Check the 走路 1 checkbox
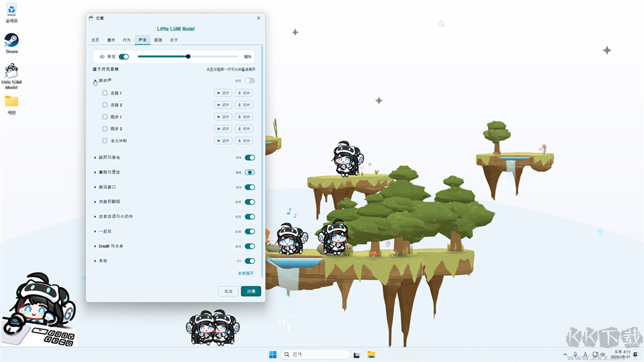This screenshot has width=644, height=362. 105,93
